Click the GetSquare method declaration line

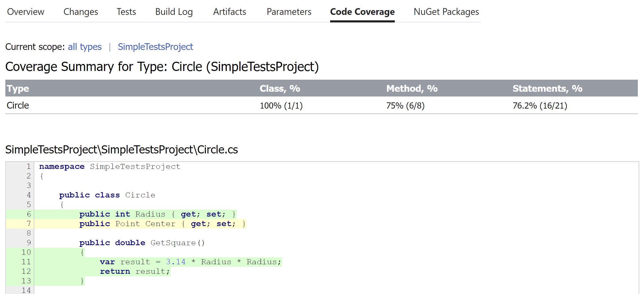pos(142,243)
